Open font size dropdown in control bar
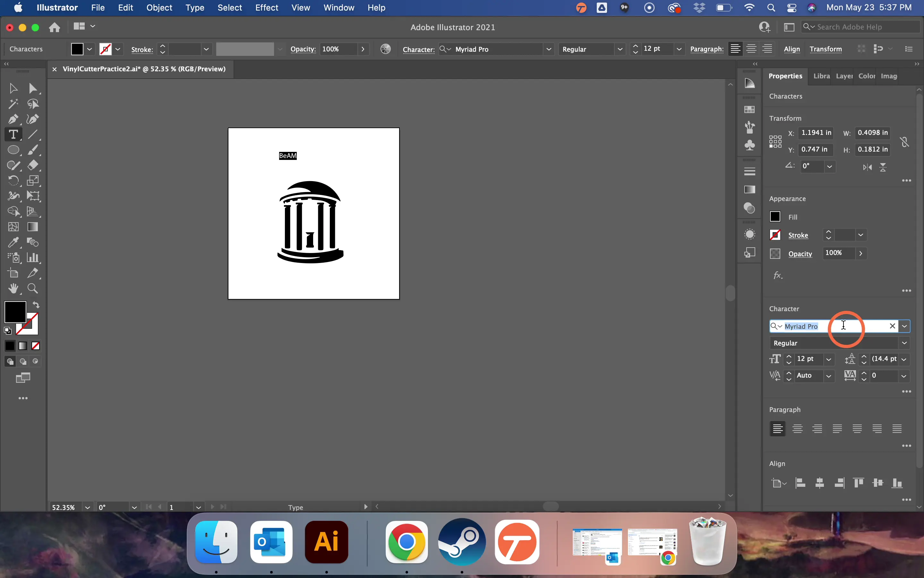 679,49
